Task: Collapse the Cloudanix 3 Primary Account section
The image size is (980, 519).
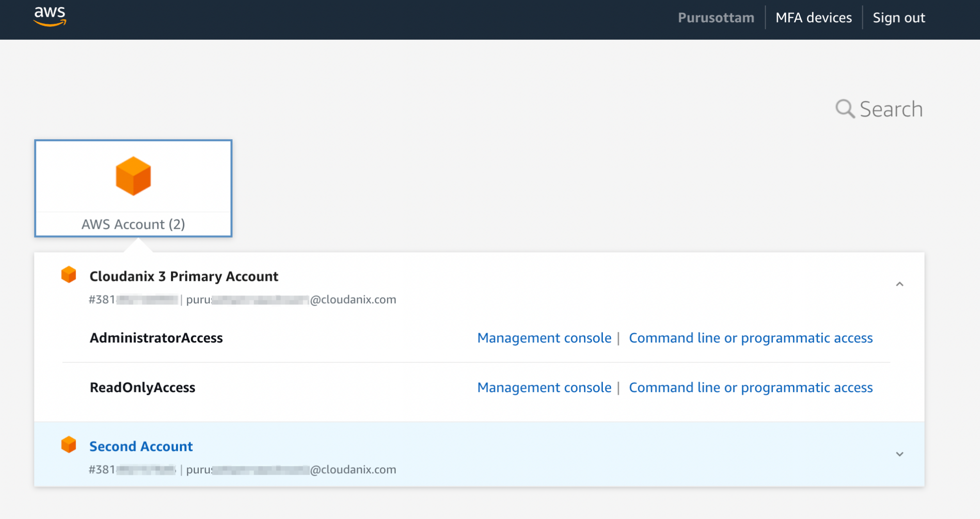Action: click(899, 284)
